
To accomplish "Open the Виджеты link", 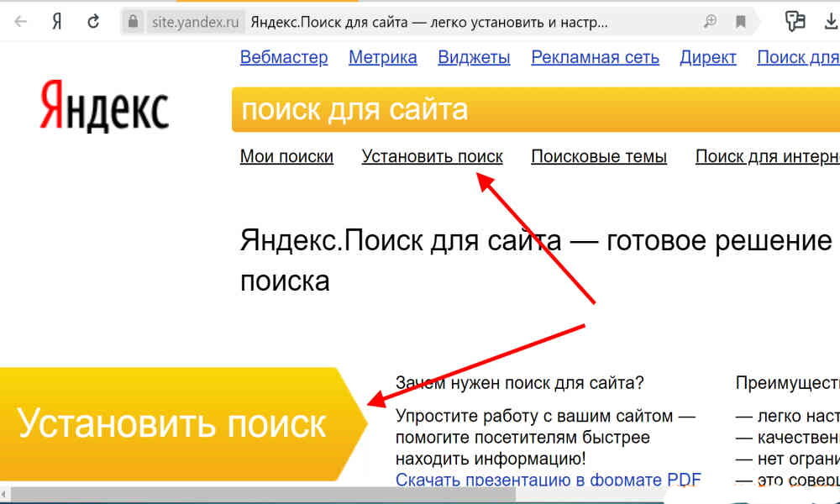I will point(474,57).
